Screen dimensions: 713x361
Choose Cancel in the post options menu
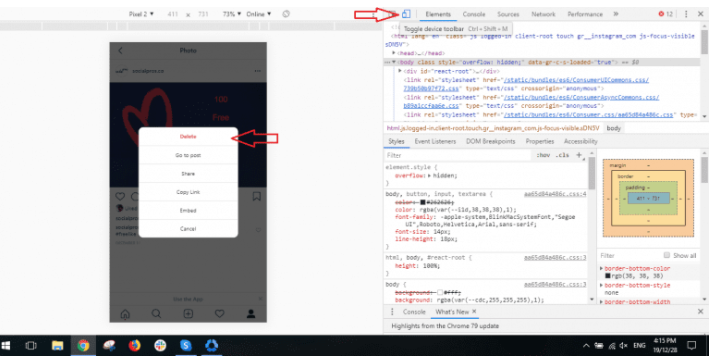tap(188, 229)
